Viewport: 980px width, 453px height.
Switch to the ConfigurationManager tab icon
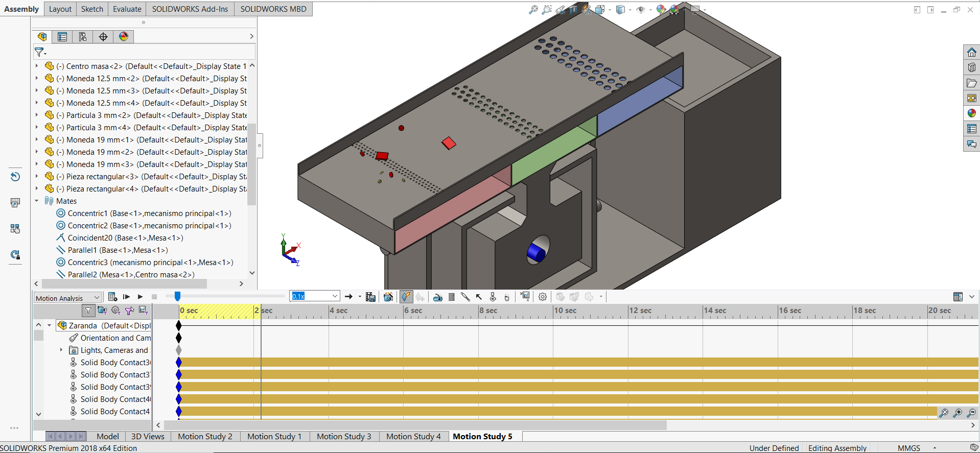[83, 37]
